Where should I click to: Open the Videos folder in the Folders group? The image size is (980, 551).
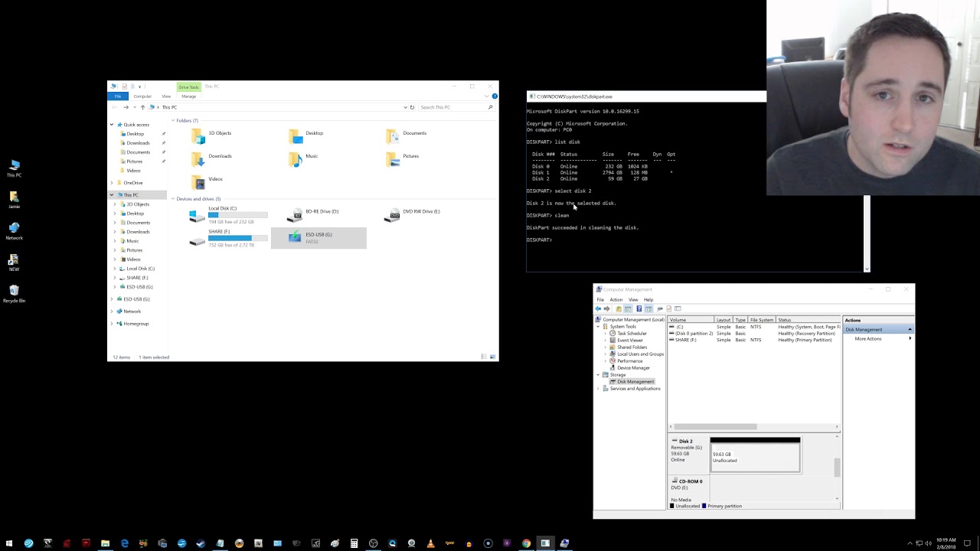207,182
